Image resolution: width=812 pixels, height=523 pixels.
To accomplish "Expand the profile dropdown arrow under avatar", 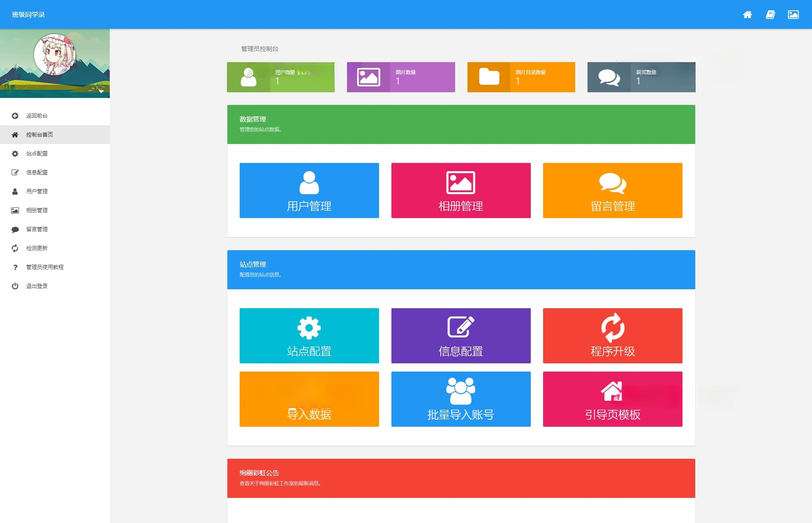I will 101,91.
